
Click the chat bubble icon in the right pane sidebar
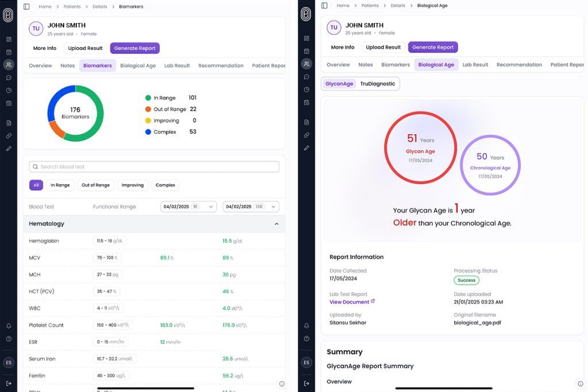point(307,77)
